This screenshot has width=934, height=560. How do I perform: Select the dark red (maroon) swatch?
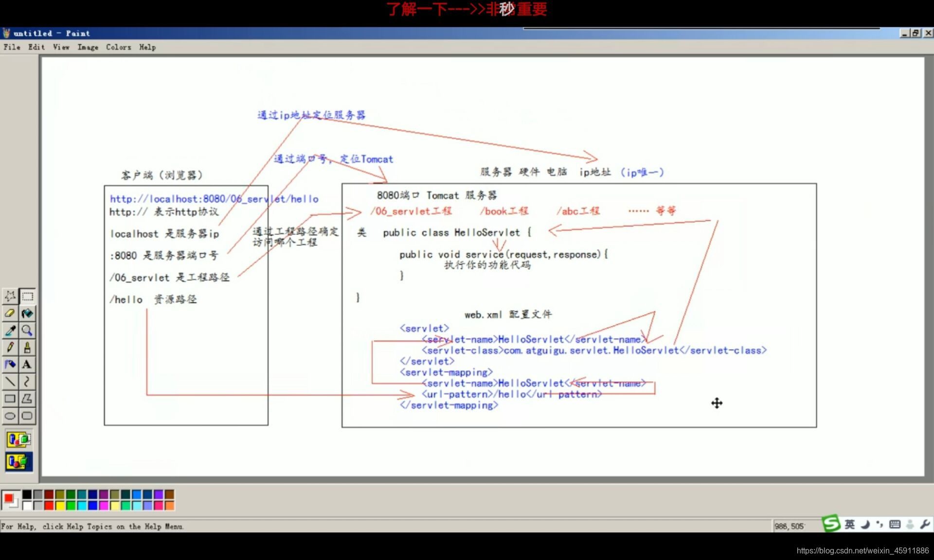pyautogui.click(x=49, y=494)
